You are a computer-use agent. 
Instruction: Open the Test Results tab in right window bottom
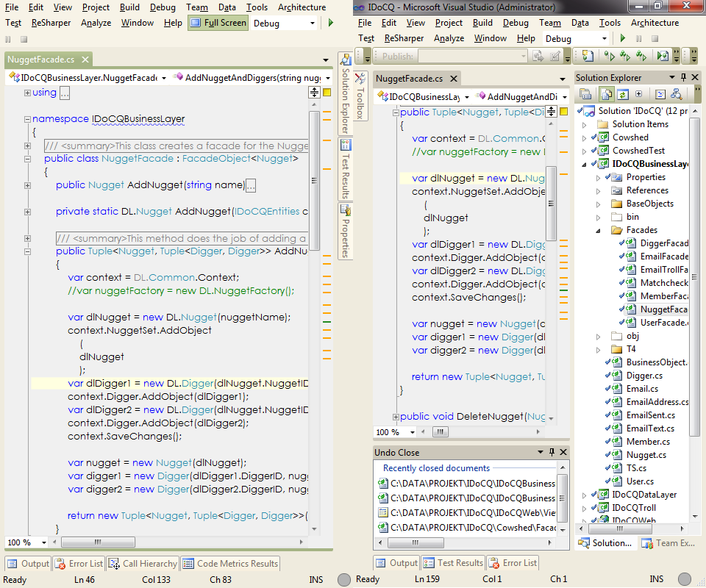454,563
